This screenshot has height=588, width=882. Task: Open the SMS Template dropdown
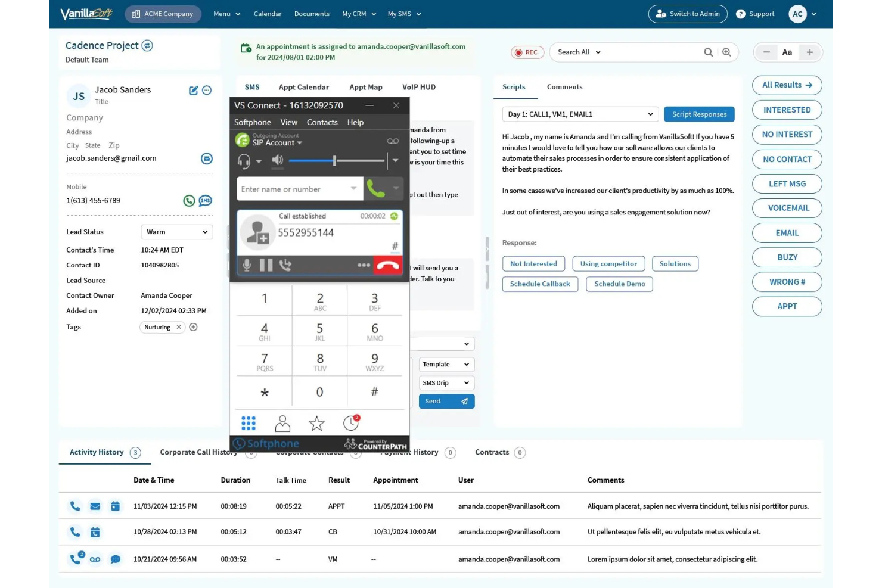[x=446, y=365]
